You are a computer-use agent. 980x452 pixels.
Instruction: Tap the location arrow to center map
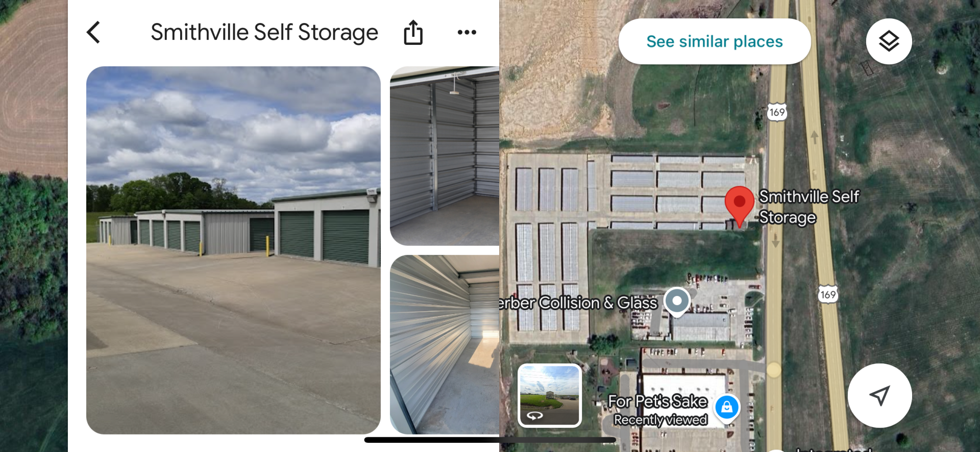point(879,395)
